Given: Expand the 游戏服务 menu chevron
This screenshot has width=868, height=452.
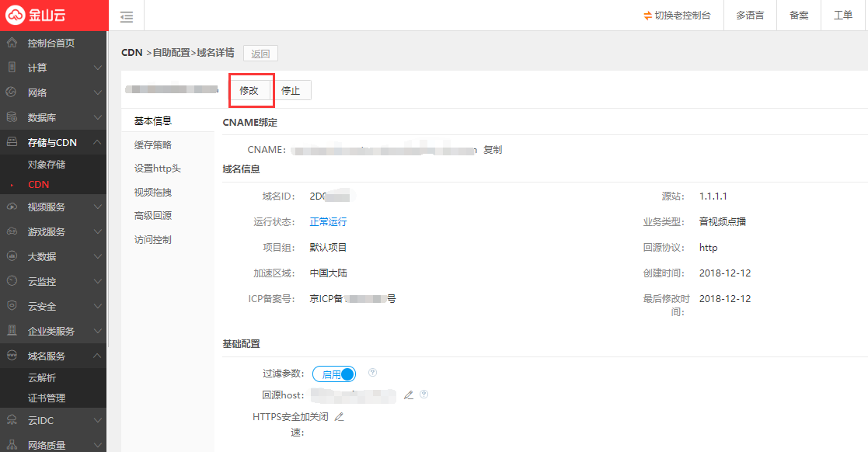Looking at the screenshot, I should pyautogui.click(x=97, y=231).
